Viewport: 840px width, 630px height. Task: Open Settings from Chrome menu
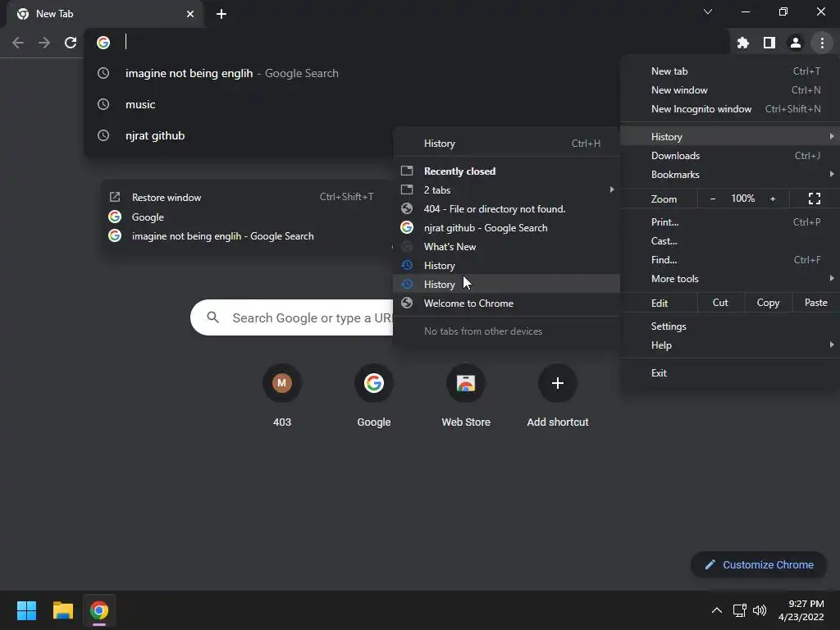coord(730,326)
